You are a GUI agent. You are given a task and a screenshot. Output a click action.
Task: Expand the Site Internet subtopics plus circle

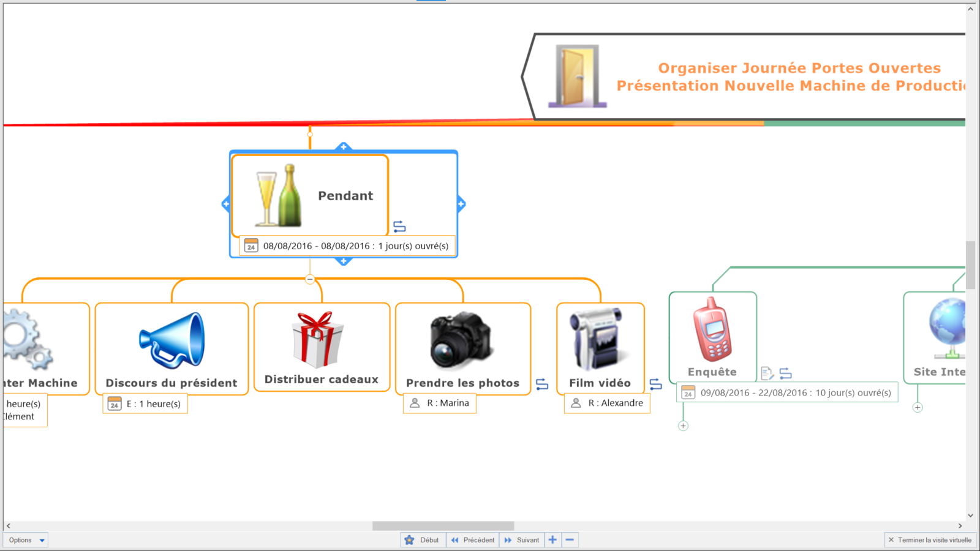918,408
